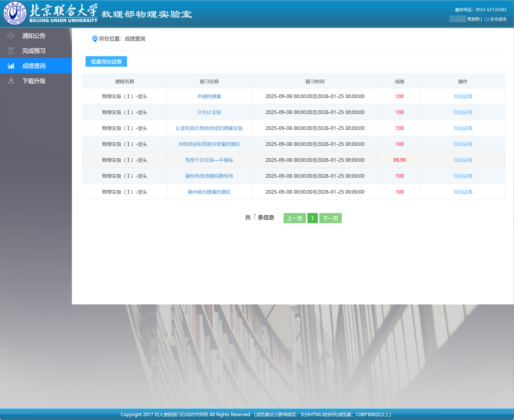Image resolution: width=514 pixels, height=420 pixels.
Task: Select page 1 in pagination
Action: [x=312, y=218]
